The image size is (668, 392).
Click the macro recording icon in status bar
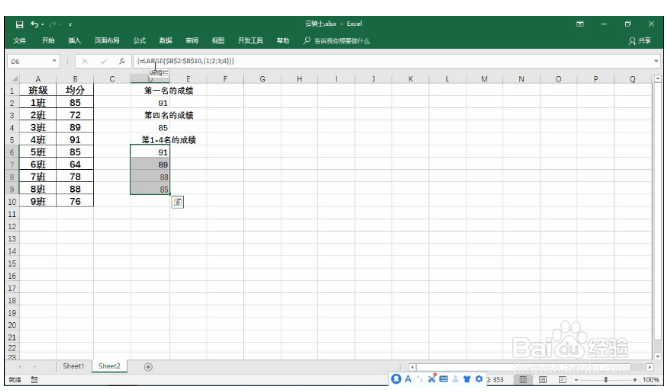click(x=34, y=380)
